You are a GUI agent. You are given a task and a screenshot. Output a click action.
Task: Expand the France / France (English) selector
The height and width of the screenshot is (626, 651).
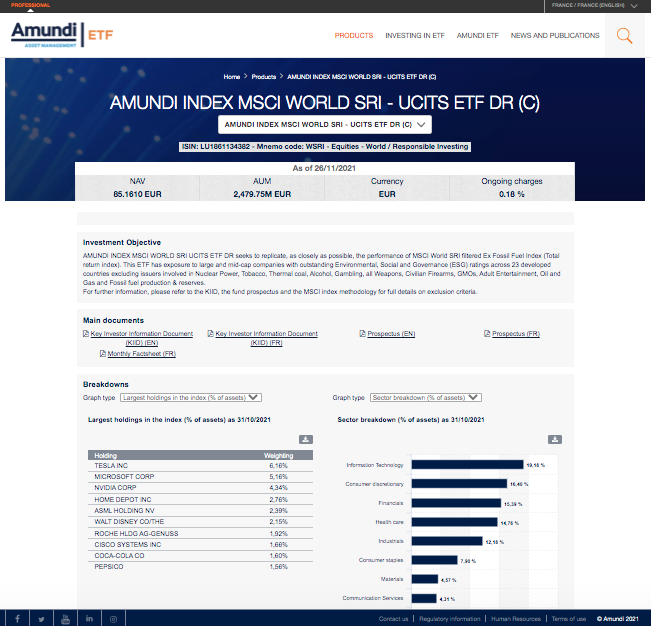pyautogui.click(x=594, y=5)
